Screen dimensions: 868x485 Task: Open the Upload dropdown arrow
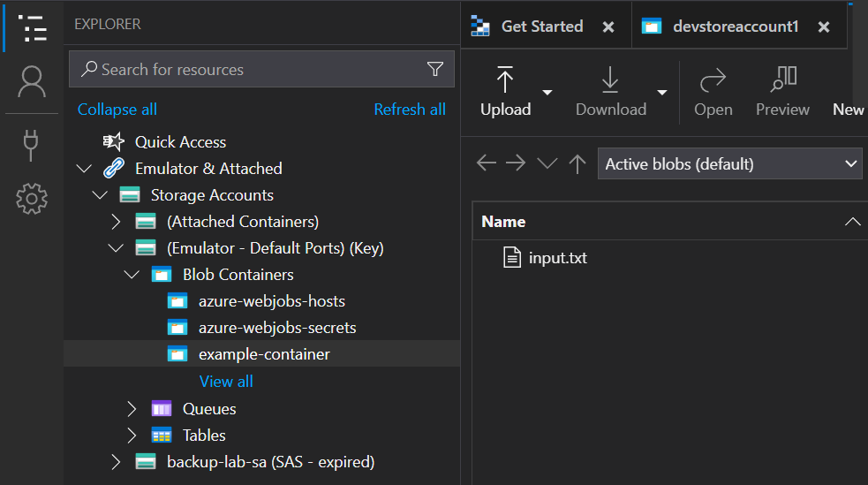(547, 92)
